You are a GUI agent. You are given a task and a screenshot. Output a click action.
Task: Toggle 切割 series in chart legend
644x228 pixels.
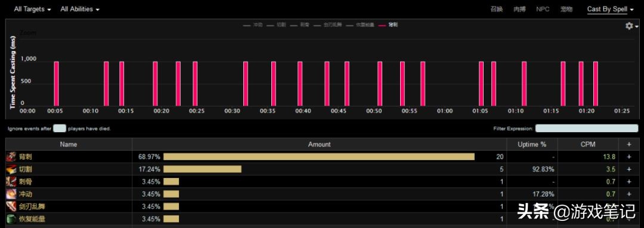pos(276,25)
